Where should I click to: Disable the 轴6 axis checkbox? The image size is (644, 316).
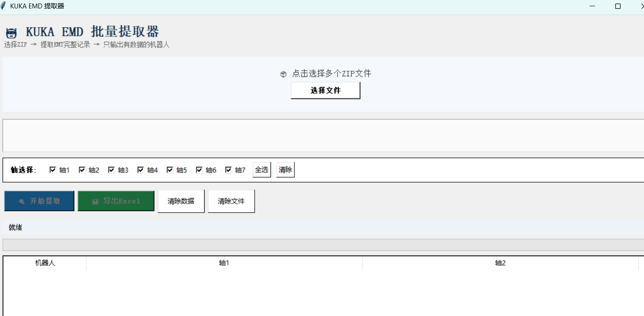coord(199,170)
